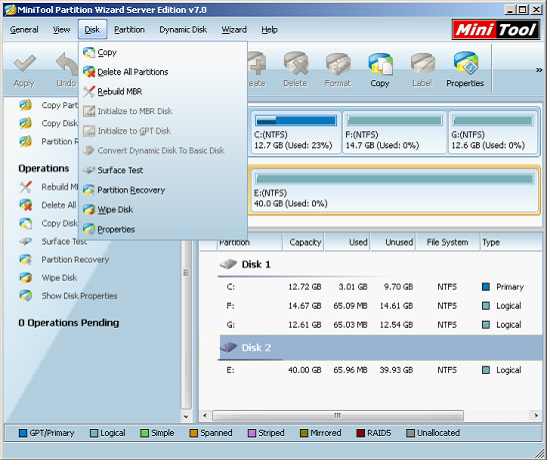The height and width of the screenshot is (460, 547).
Task: Select Wipe Disk in Disk menu
Action: pyautogui.click(x=163, y=210)
